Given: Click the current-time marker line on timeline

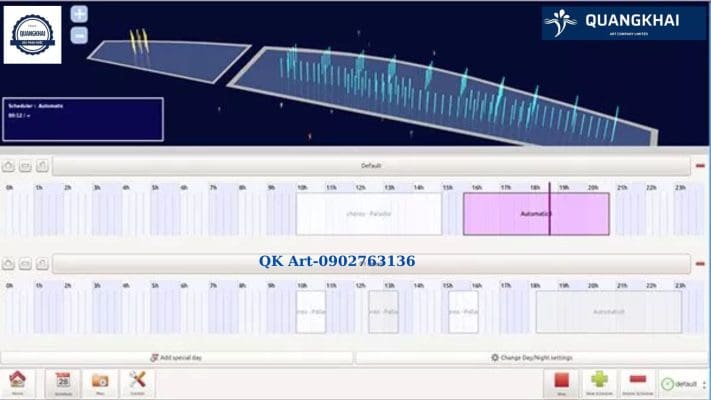Looking at the screenshot, I should pos(550,209).
